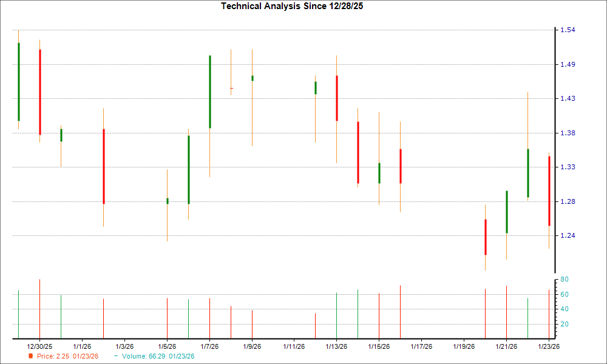
Task: Select the final red candlestick on 1/23/26
Action: tap(549, 188)
